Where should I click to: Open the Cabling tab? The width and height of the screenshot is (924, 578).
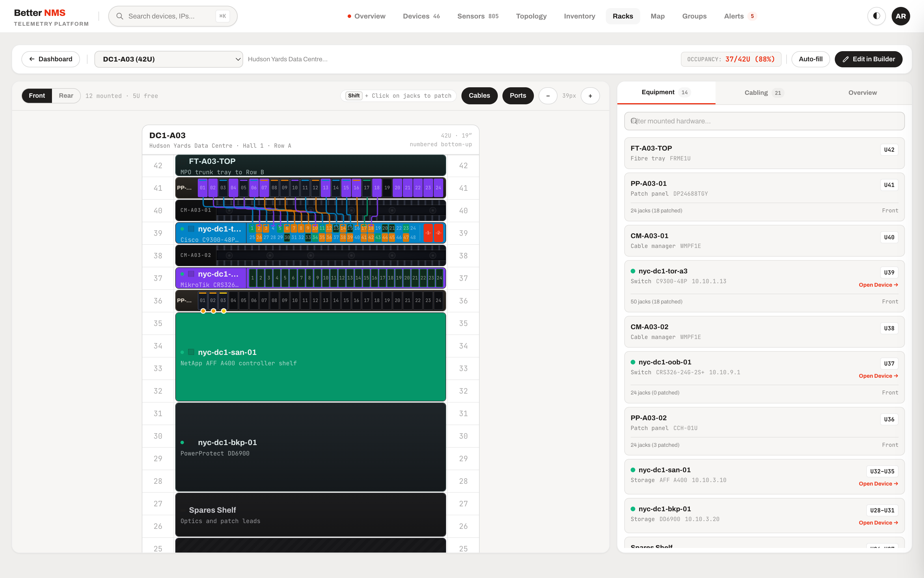[x=764, y=93]
